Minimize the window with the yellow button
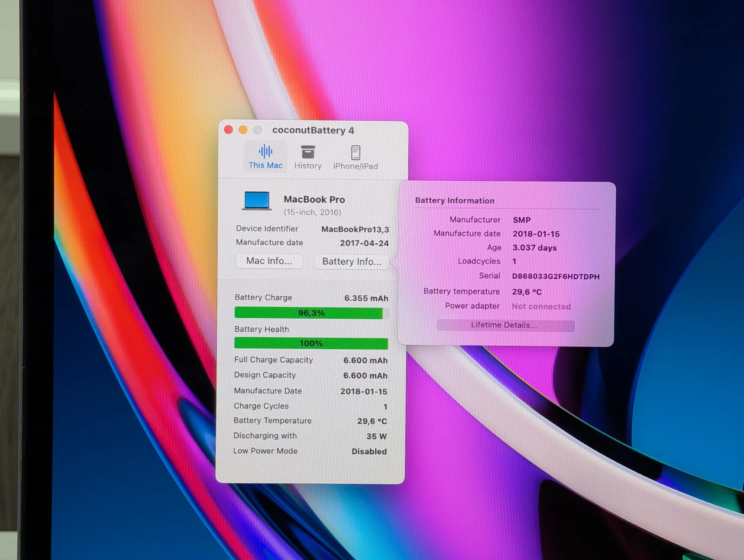 [243, 130]
